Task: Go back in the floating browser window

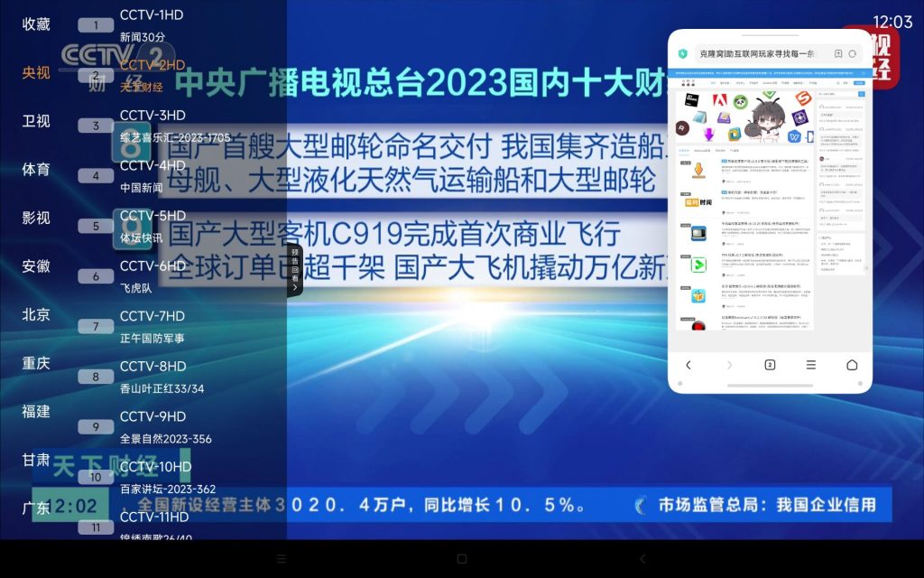Action: click(x=688, y=365)
